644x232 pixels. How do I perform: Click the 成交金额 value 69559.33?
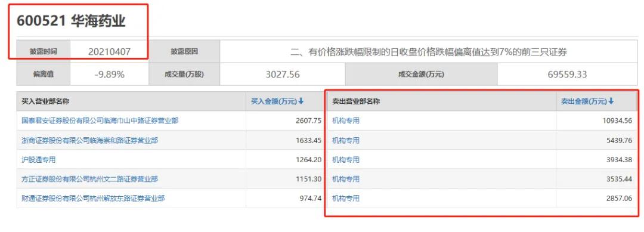[x=567, y=75]
